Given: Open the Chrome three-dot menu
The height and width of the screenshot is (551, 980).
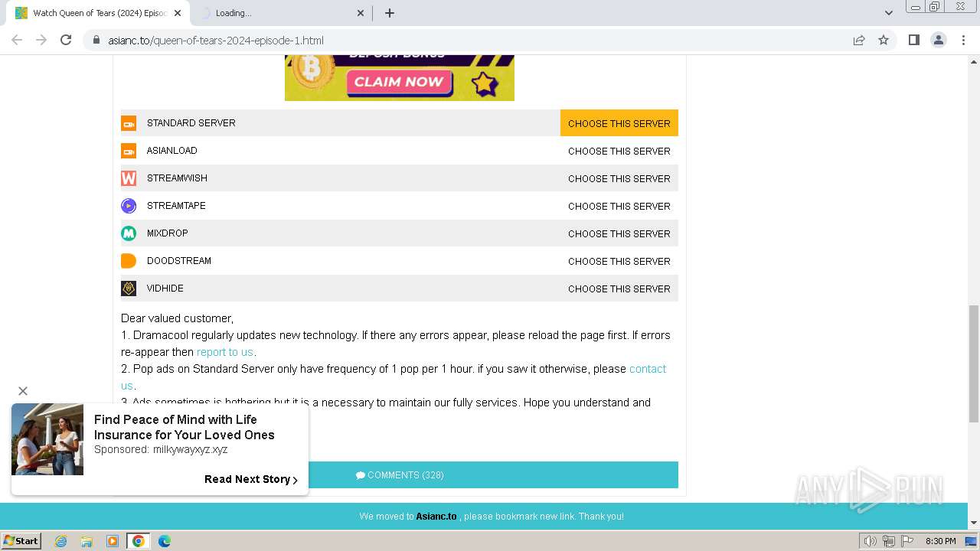Looking at the screenshot, I should (x=963, y=40).
